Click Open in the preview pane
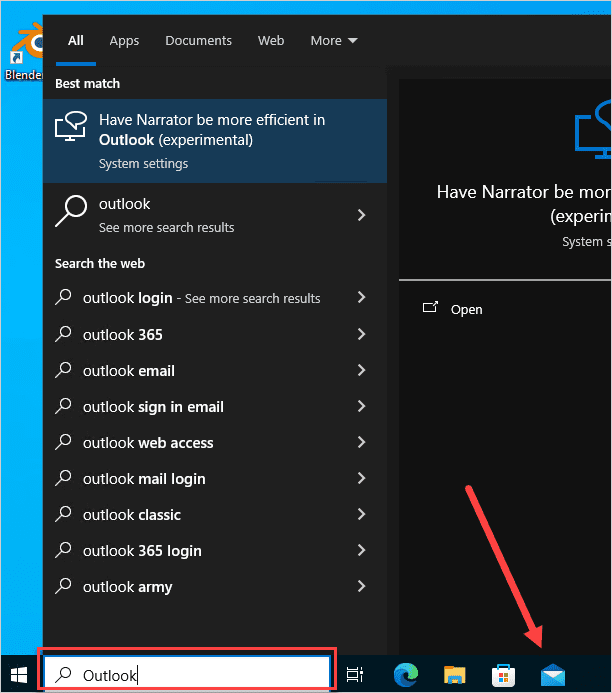 (466, 309)
